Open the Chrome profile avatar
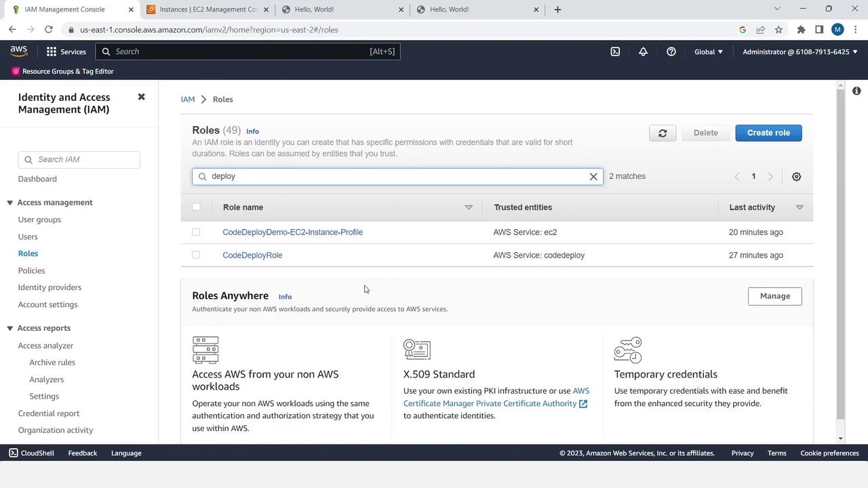 click(837, 30)
